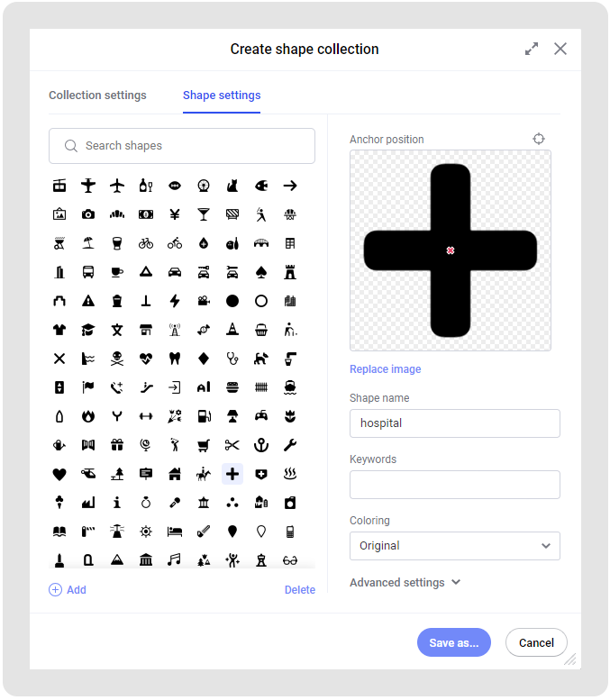Select the scissors shape
610x700 pixels.
pyautogui.click(x=232, y=444)
